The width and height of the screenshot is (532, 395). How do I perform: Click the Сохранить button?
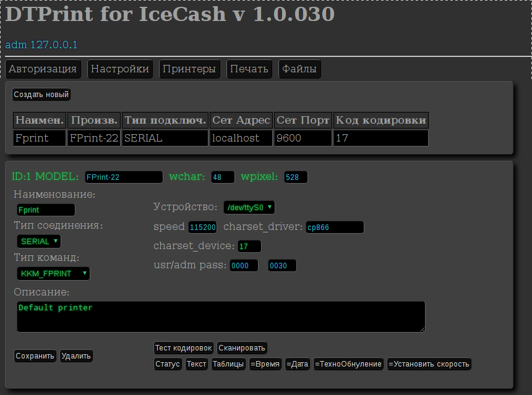(35, 355)
